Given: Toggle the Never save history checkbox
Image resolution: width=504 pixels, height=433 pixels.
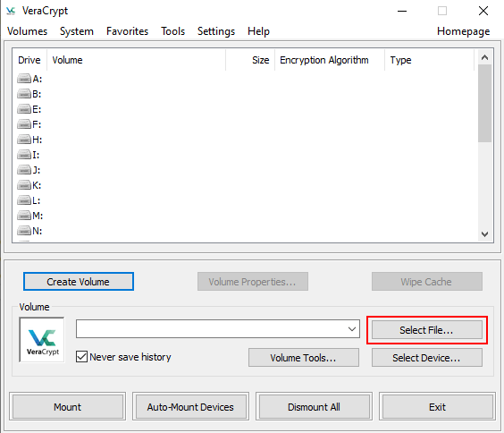Looking at the screenshot, I should [81, 357].
